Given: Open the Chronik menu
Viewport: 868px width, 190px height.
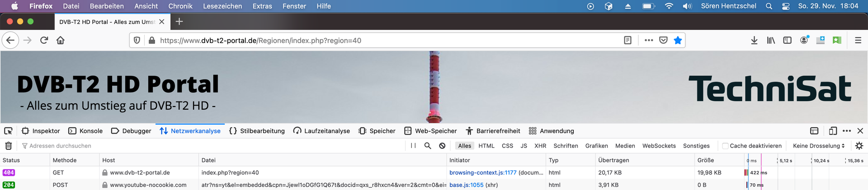Looking at the screenshot, I should click(x=180, y=6).
